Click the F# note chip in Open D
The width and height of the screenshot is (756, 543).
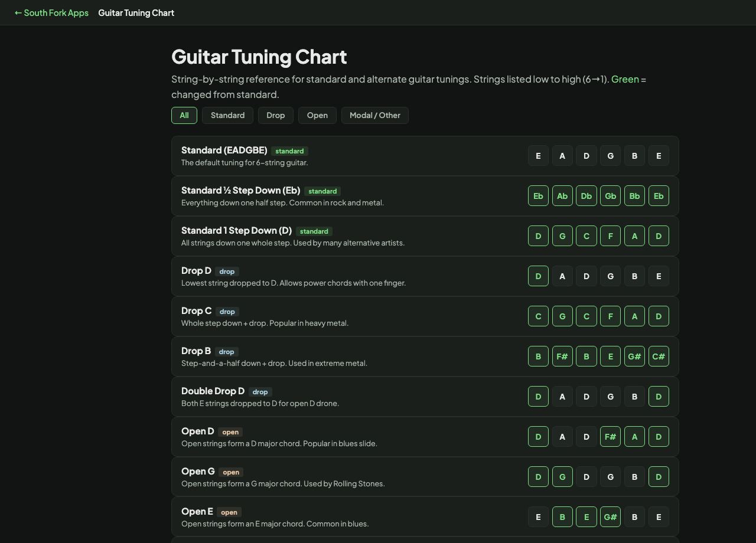click(611, 437)
